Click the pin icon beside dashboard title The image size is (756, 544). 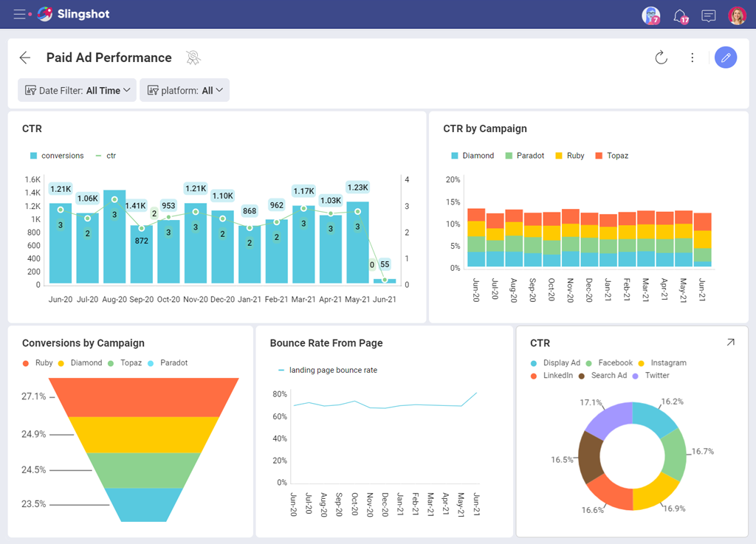pyautogui.click(x=193, y=58)
